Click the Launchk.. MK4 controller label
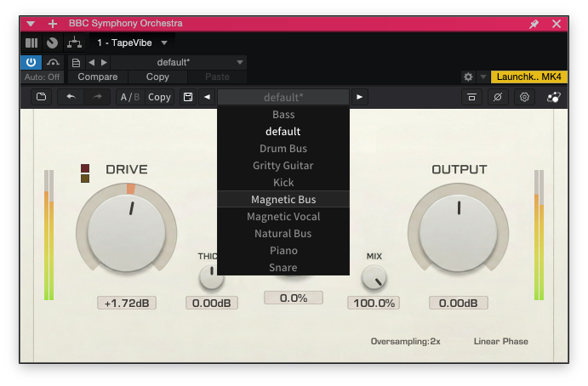 click(528, 77)
